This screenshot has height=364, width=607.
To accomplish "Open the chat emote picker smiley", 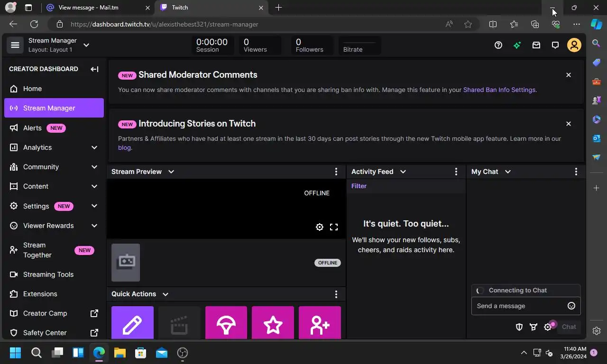I will pyautogui.click(x=571, y=306).
